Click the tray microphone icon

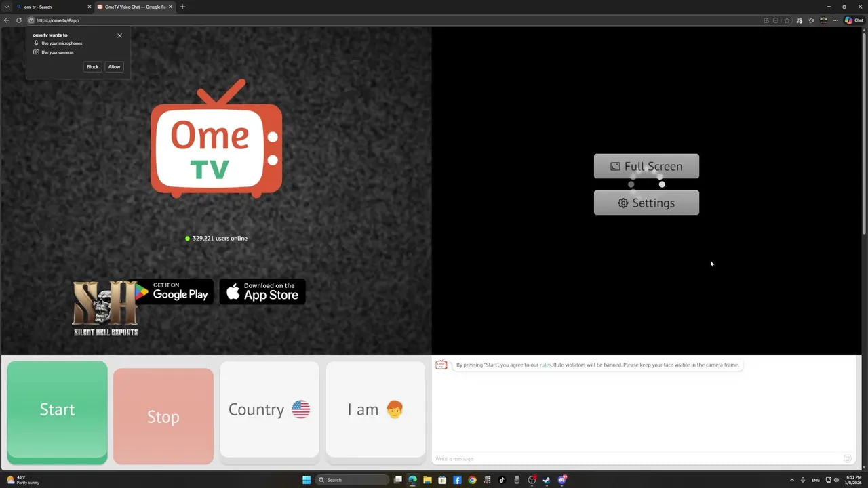tap(803, 480)
